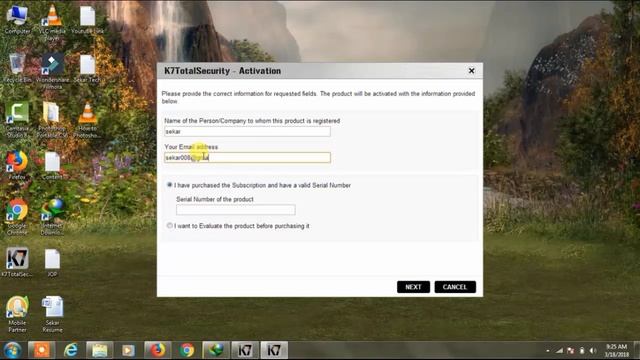Open the JOP file icon
Viewport: 640px width, 360px height.
(52, 263)
